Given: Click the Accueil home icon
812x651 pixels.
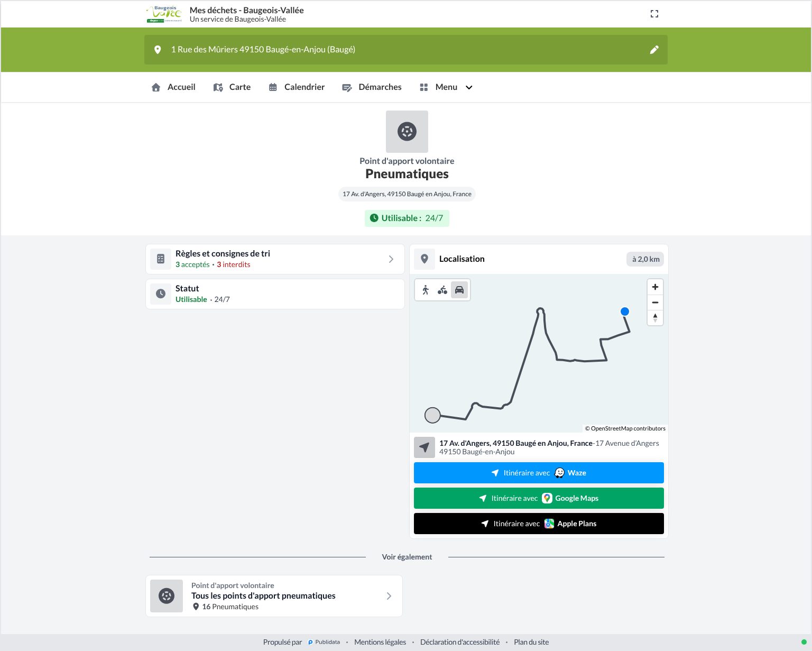Looking at the screenshot, I should [x=156, y=87].
